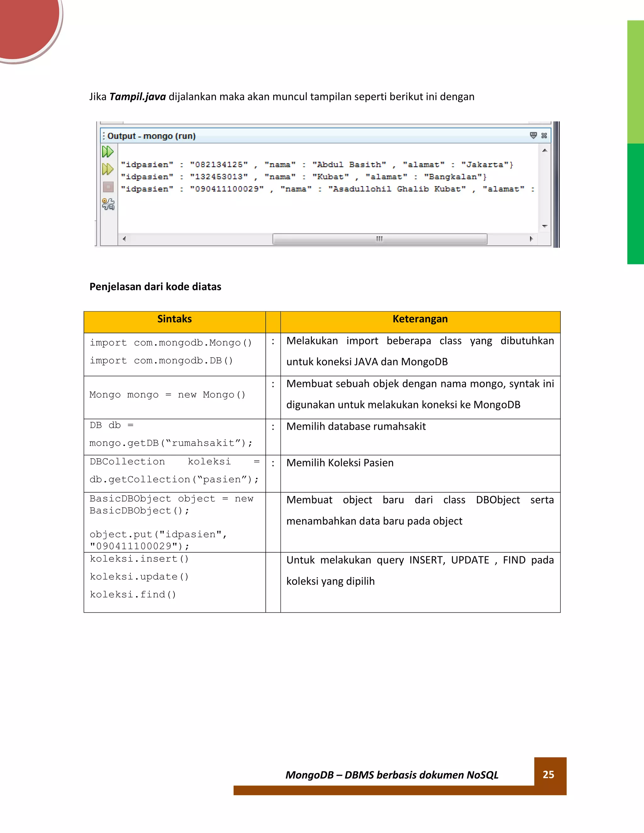Viewport: 644px width, 833px height.
Task: Click the yellow Re-run with different parameters icon
Action: (108, 169)
